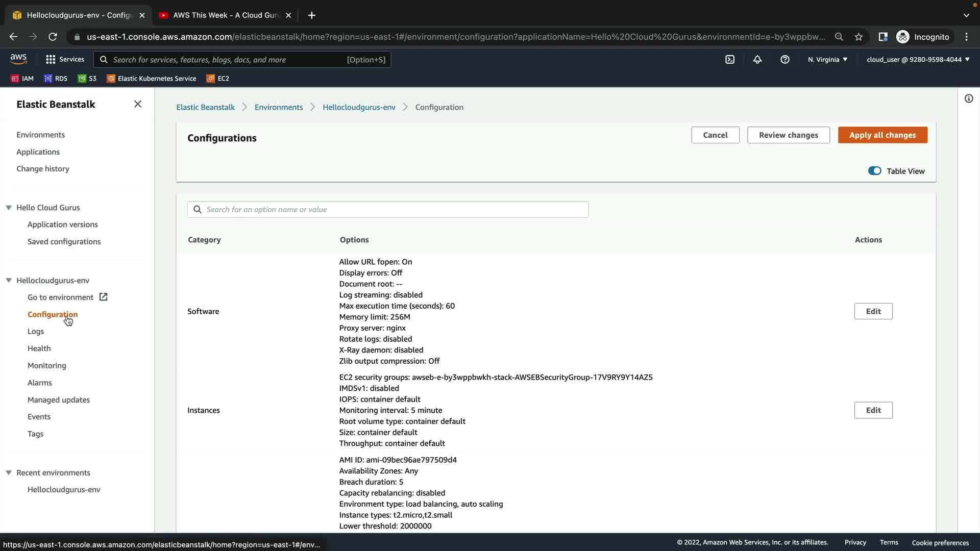Click Apply all changes button
The height and width of the screenshot is (551, 980).
point(882,135)
